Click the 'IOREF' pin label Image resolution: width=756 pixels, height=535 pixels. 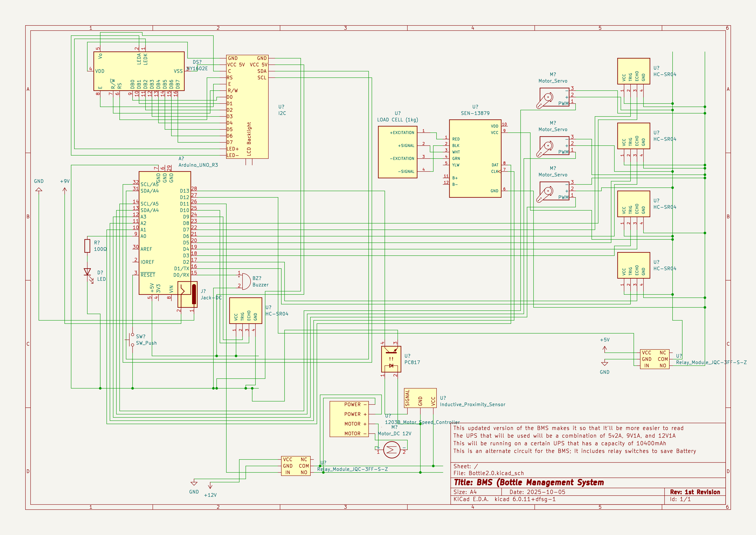tap(147, 262)
